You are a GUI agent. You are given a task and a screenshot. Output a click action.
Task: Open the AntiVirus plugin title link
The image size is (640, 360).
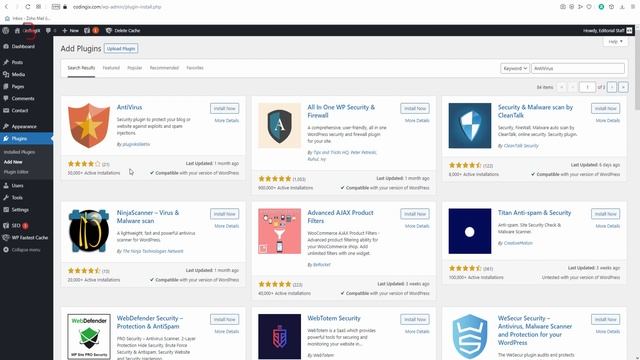129,107
